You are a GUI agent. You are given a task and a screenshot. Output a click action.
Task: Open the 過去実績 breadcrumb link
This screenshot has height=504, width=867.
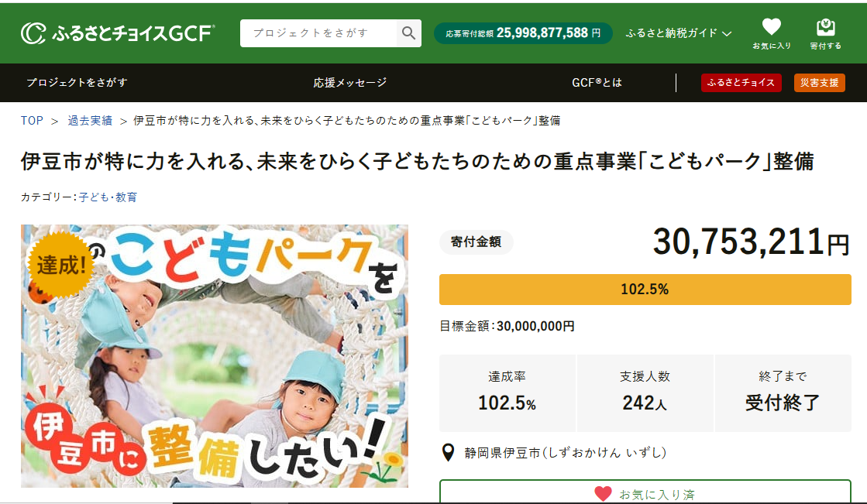pos(89,121)
